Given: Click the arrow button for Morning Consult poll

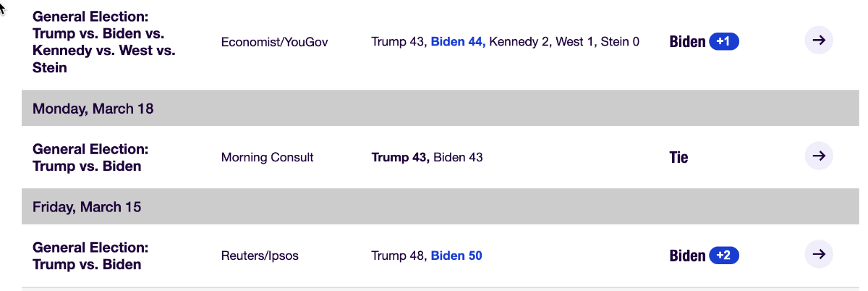Looking at the screenshot, I should coord(819,156).
